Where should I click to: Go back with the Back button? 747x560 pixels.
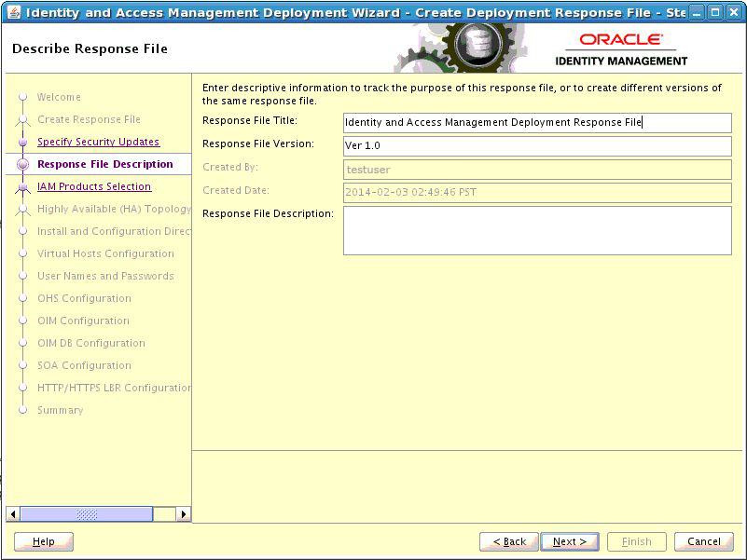coord(509,542)
